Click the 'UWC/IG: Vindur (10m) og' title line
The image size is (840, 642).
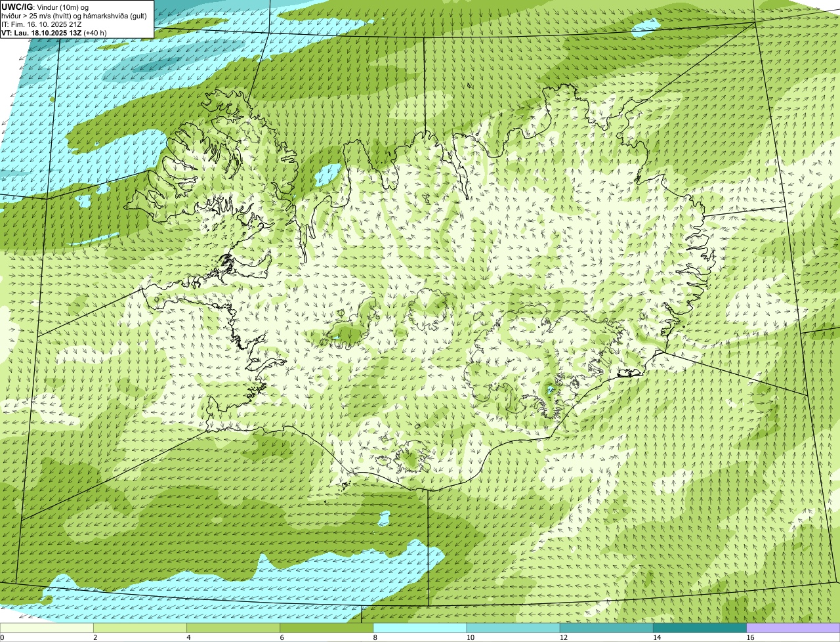click(x=45, y=7)
